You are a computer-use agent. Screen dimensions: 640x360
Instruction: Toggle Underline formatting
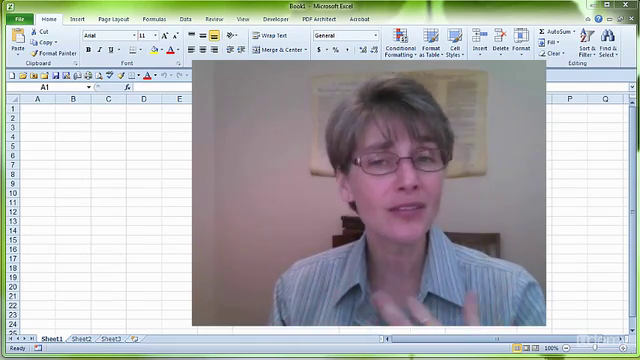pyautogui.click(x=111, y=50)
